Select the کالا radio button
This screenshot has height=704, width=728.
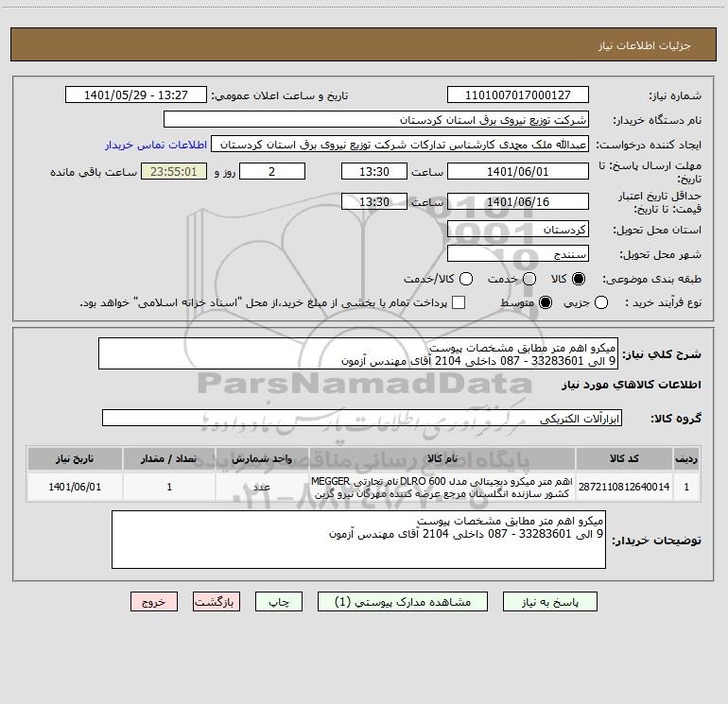579,279
